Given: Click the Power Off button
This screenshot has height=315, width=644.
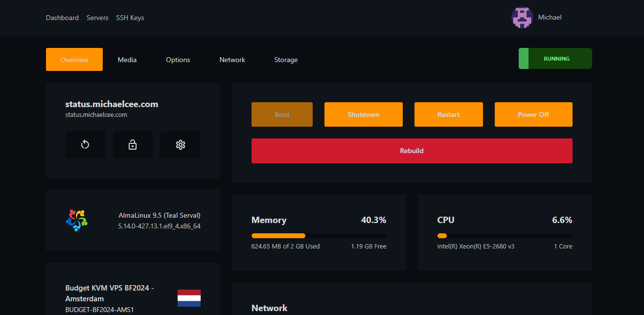Looking at the screenshot, I should point(533,114).
